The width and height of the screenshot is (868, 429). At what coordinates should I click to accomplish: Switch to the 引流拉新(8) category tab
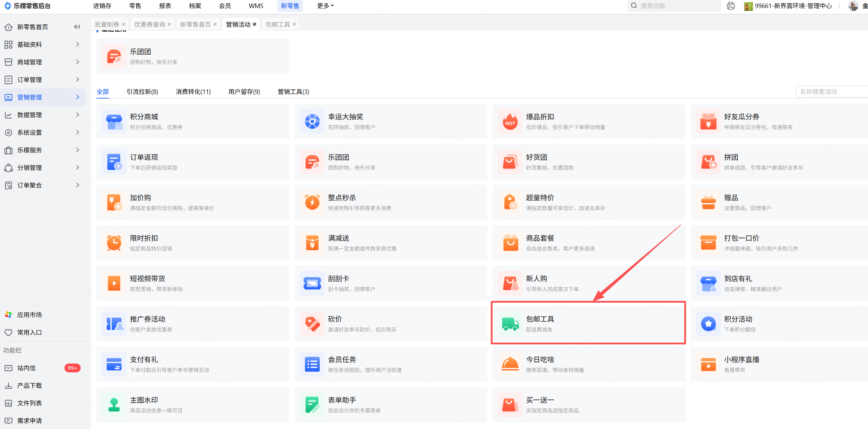click(x=142, y=92)
